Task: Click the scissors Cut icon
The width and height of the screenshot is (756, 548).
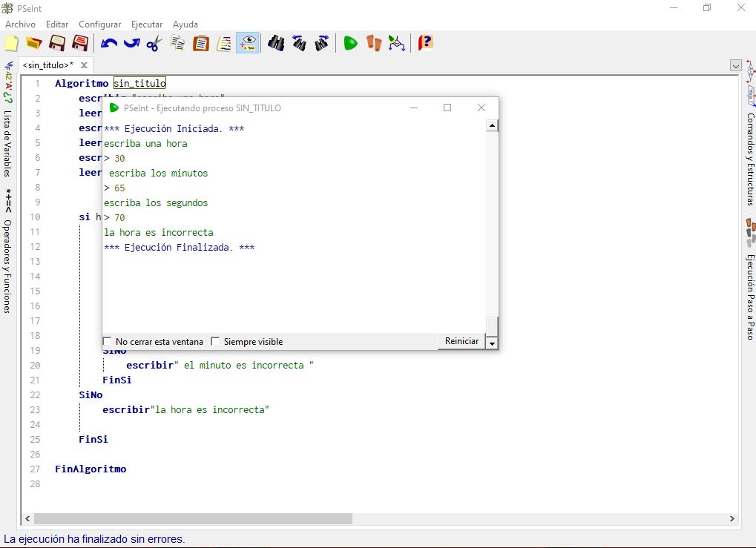Action: 154,43
